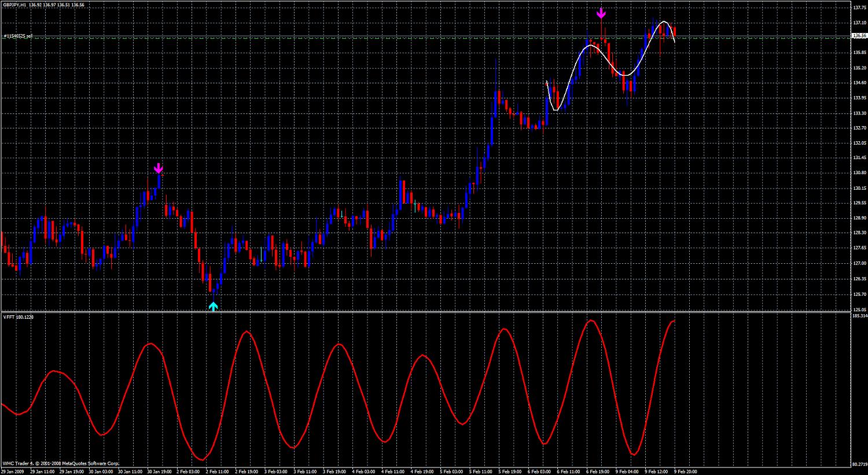
Task: Click the 135.20 price scale value
Action: point(859,68)
